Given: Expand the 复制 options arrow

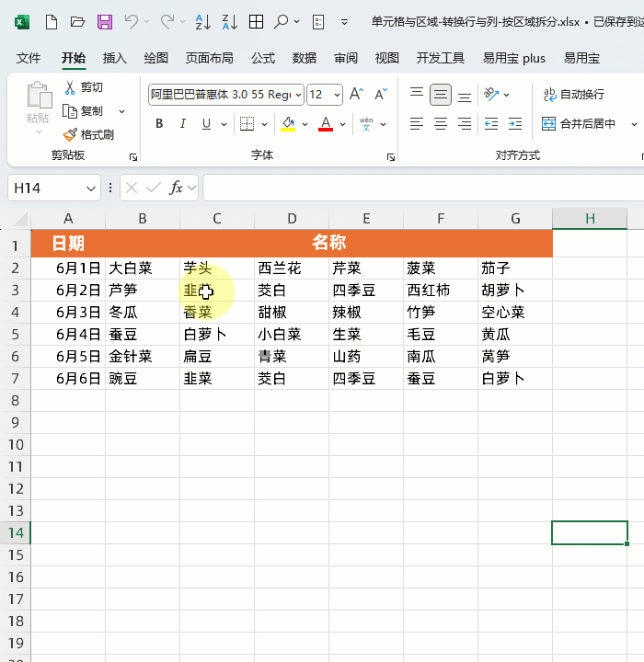Looking at the screenshot, I should tap(121, 111).
